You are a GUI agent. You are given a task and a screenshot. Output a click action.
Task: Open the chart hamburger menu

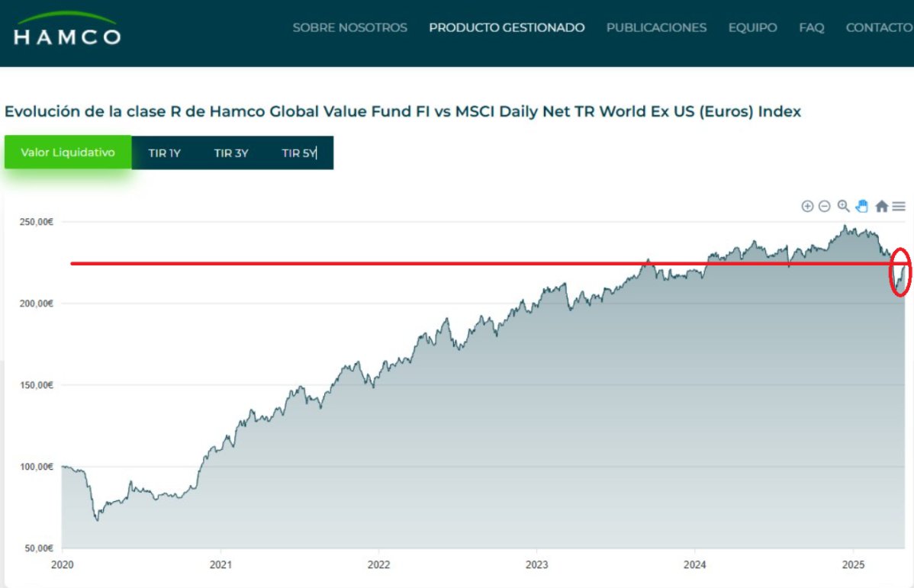coord(899,206)
